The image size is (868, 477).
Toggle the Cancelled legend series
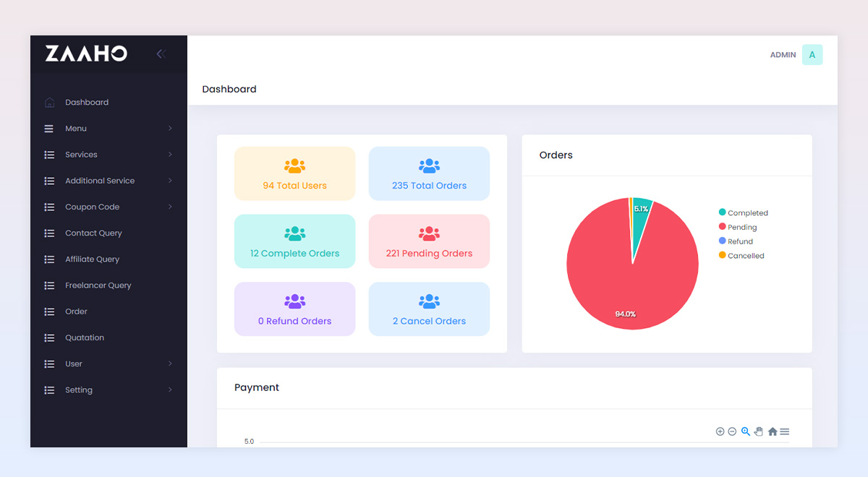(745, 256)
